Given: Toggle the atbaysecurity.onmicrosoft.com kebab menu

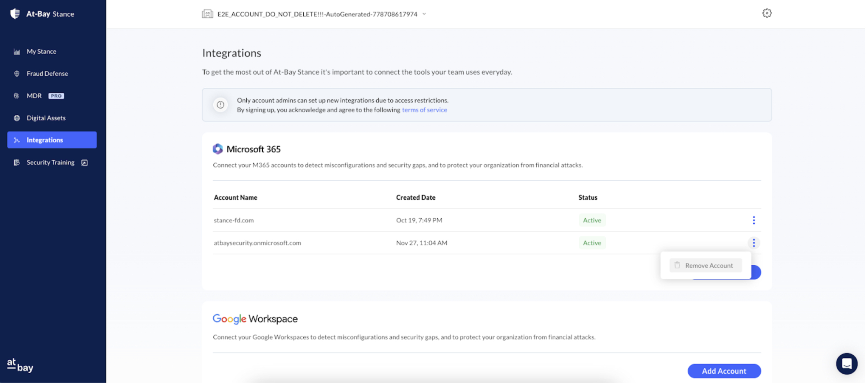Looking at the screenshot, I should [x=754, y=243].
